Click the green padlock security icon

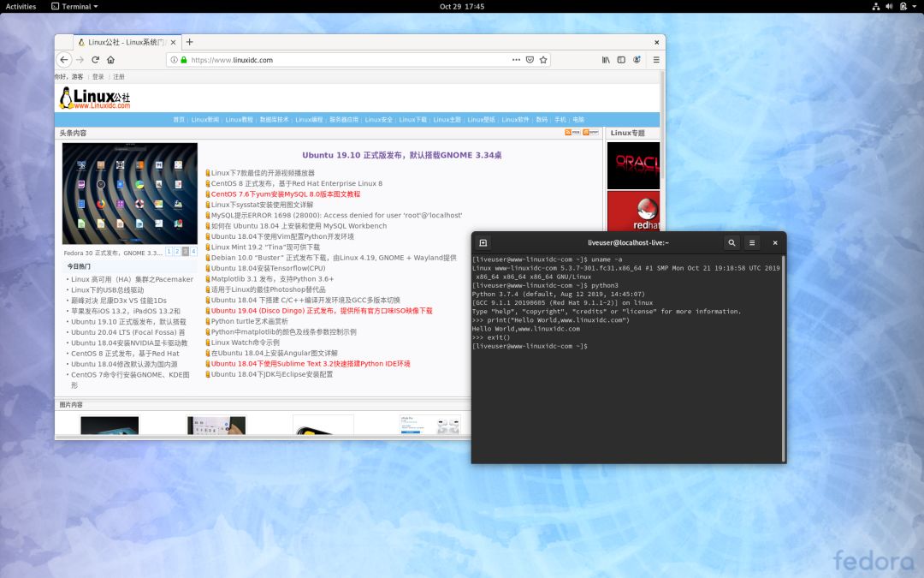184,60
